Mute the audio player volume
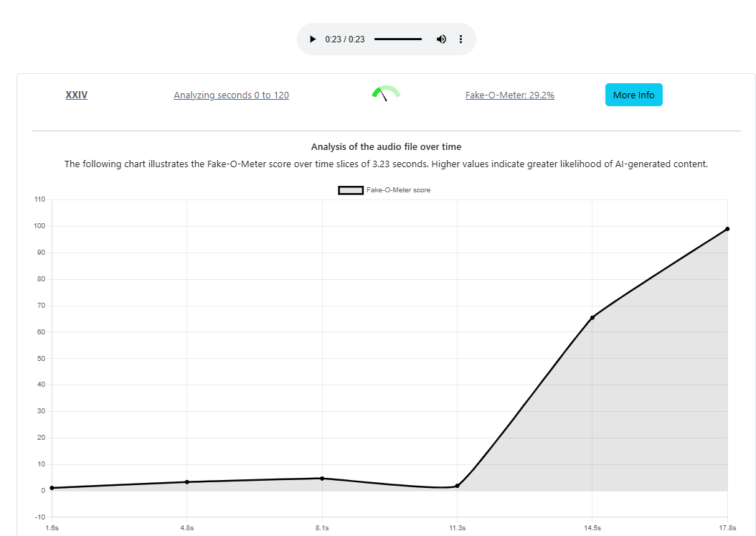Image resolution: width=756 pixels, height=536 pixels. pos(441,39)
